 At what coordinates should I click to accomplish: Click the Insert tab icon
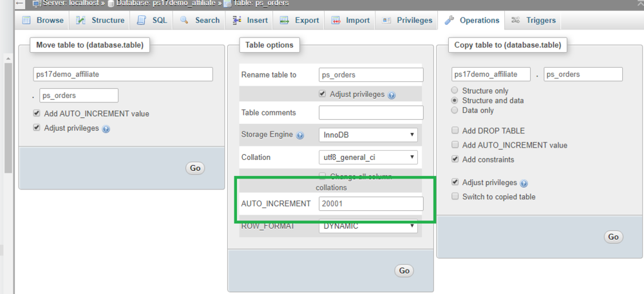pyautogui.click(x=236, y=20)
